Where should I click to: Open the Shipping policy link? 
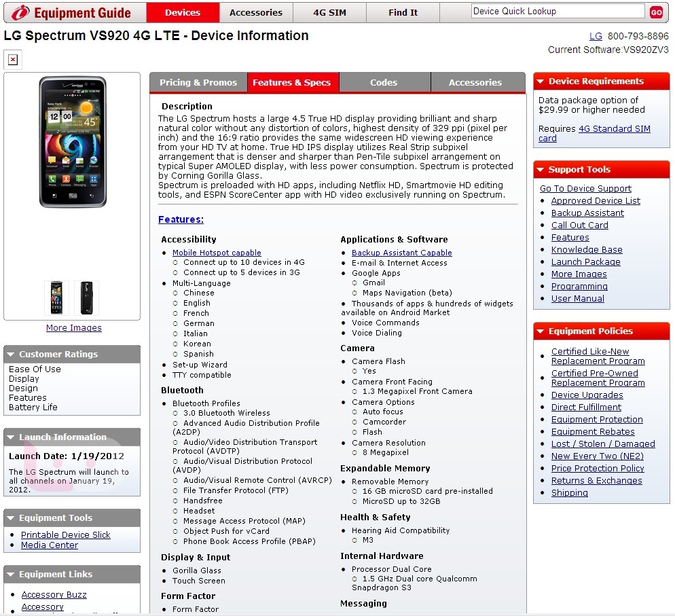tap(570, 493)
